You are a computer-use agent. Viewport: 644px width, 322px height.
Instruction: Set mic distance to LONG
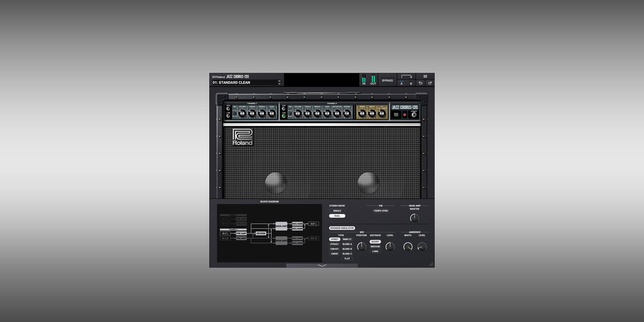pyautogui.click(x=375, y=251)
